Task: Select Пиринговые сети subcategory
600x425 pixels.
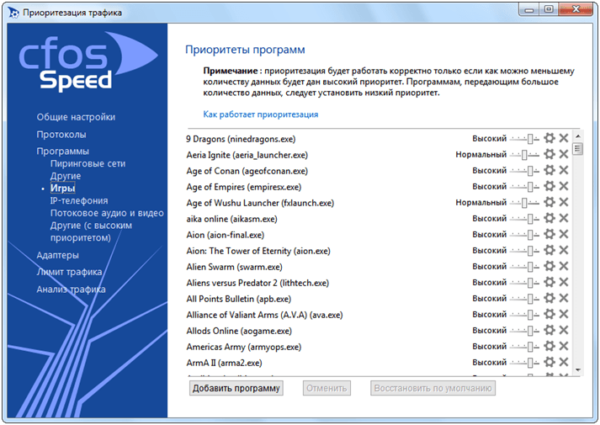Action: point(88,164)
